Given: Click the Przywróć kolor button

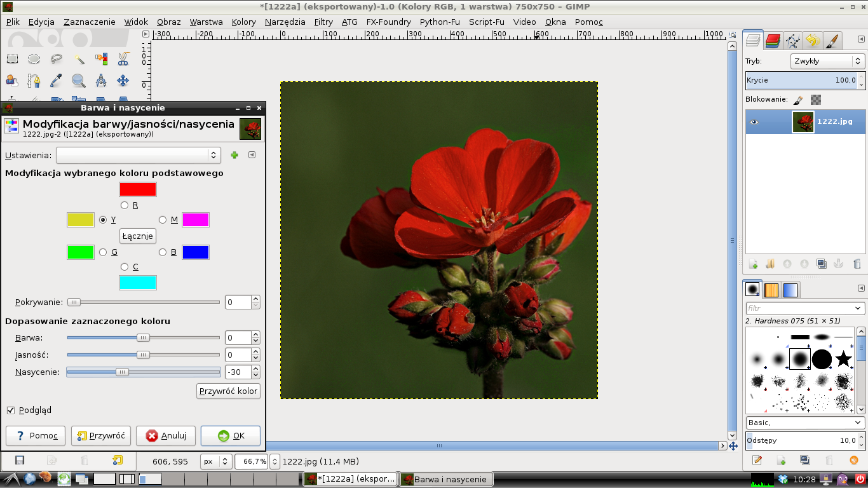Looking at the screenshot, I should [228, 391].
